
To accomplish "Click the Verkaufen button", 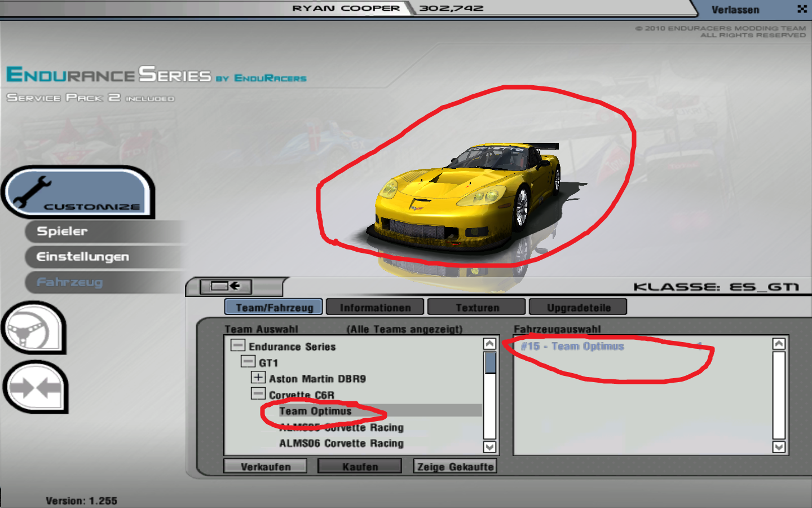I will click(x=266, y=467).
